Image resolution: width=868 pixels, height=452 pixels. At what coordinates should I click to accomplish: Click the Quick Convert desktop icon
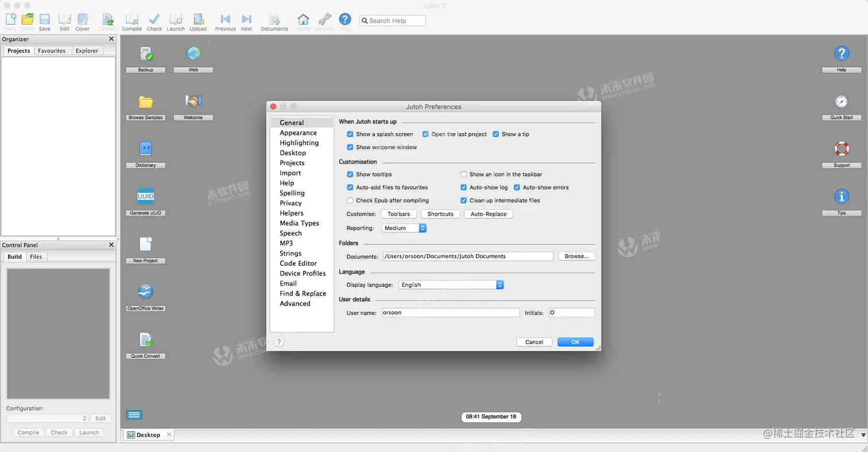point(146,340)
